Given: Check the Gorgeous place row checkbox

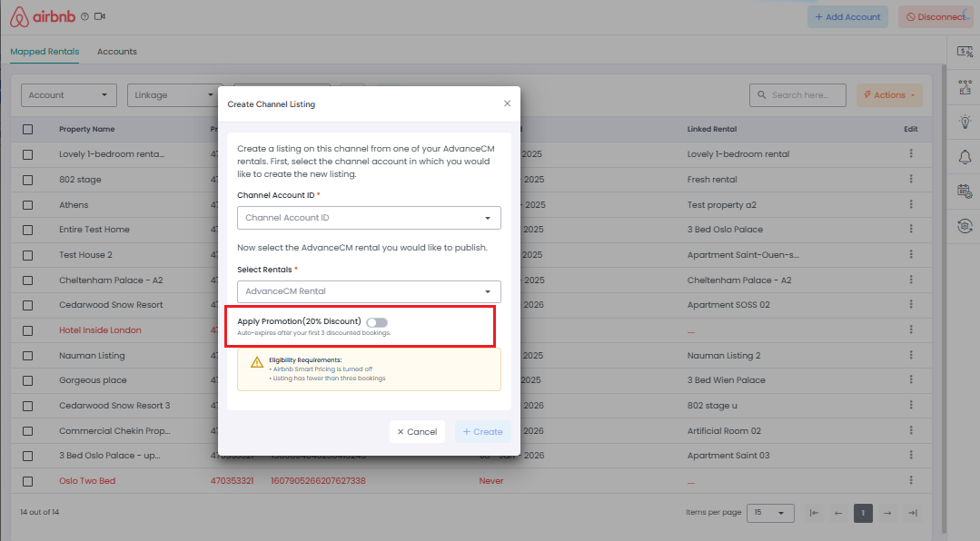Looking at the screenshot, I should (27, 380).
